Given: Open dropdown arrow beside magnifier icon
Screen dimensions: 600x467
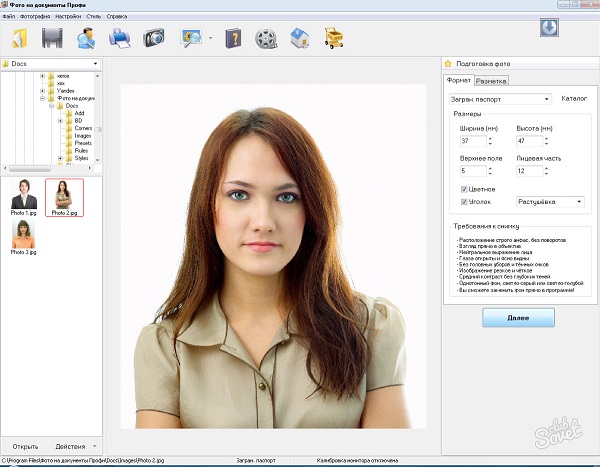Looking at the screenshot, I should 210,38.
